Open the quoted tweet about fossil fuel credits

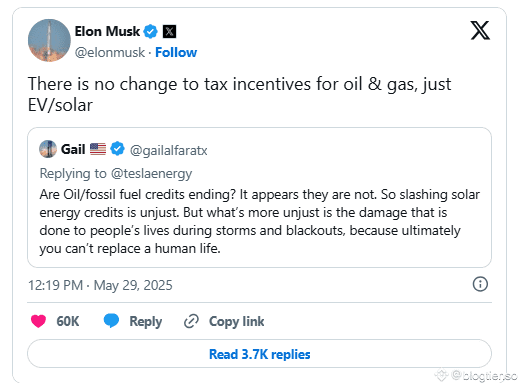tap(259, 197)
